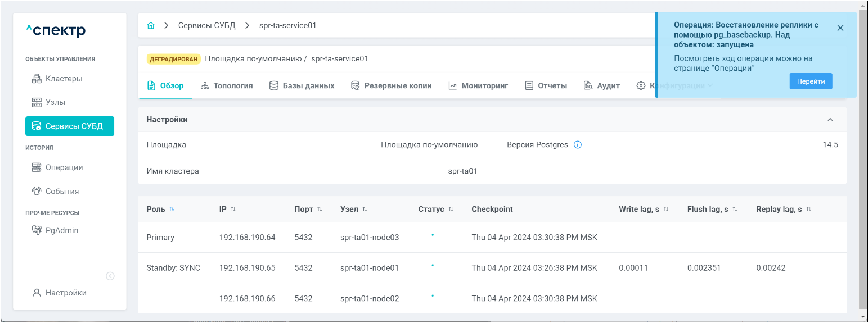The image size is (868, 323).
Task: Open PgAdmin from sidebar
Action: pyautogui.click(x=61, y=230)
